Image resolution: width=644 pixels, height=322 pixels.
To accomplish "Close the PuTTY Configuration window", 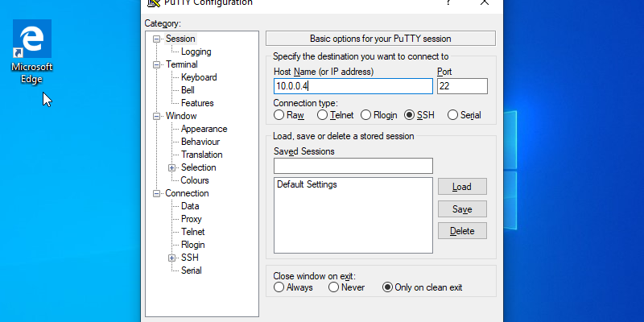I will [485, 2].
